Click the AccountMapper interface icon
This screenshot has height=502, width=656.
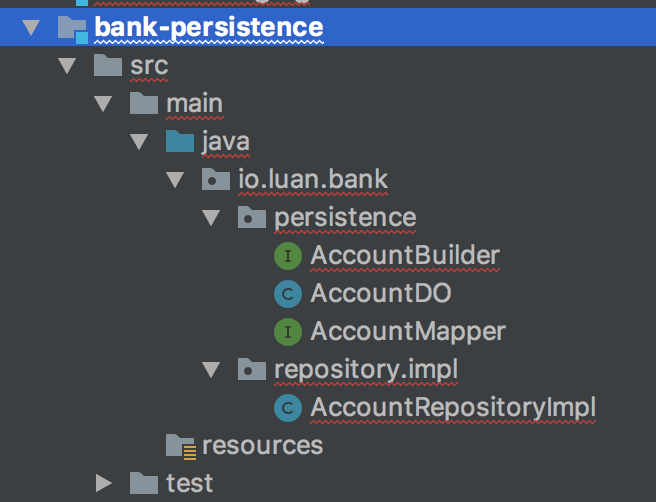[288, 332]
